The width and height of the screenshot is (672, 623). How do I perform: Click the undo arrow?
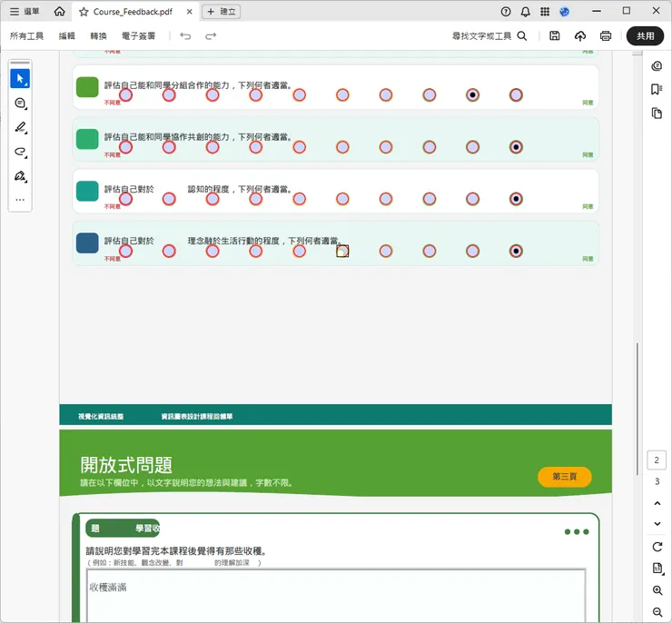tap(185, 36)
